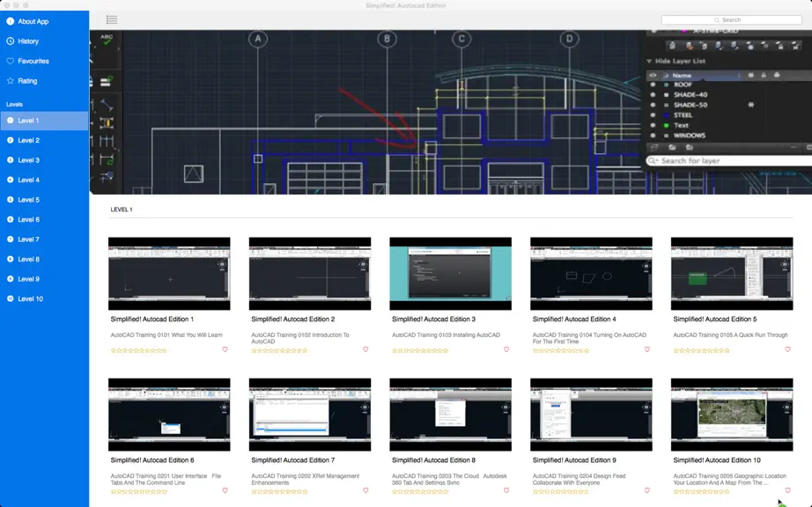Open History with the clock icon

click(11, 40)
